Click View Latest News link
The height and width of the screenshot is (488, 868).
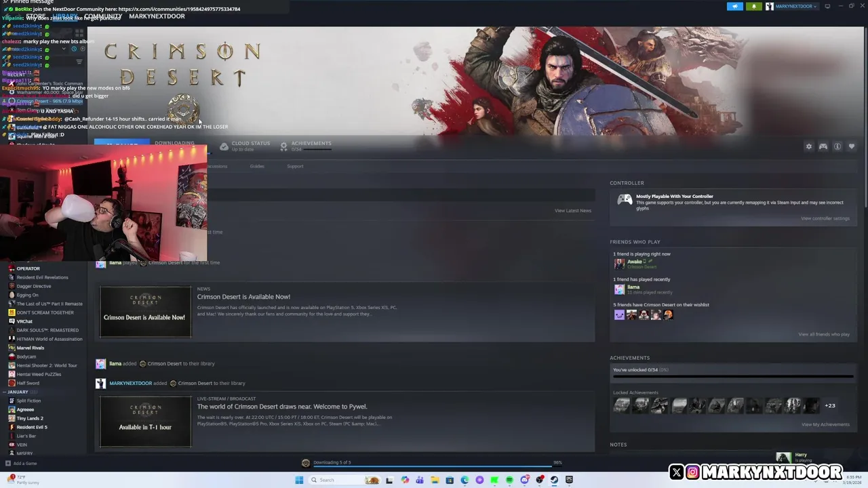pyautogui.click(x=573, y=211)
